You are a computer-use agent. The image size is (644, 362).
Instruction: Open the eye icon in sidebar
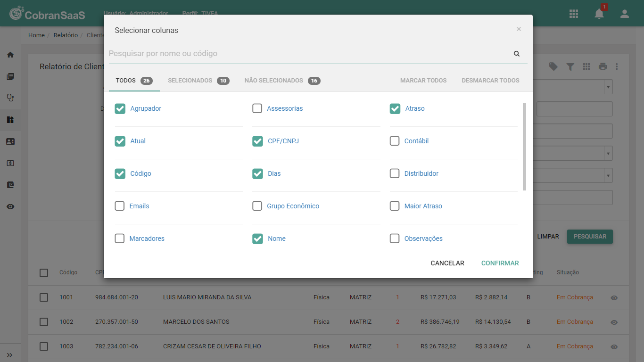click(10, 206)
